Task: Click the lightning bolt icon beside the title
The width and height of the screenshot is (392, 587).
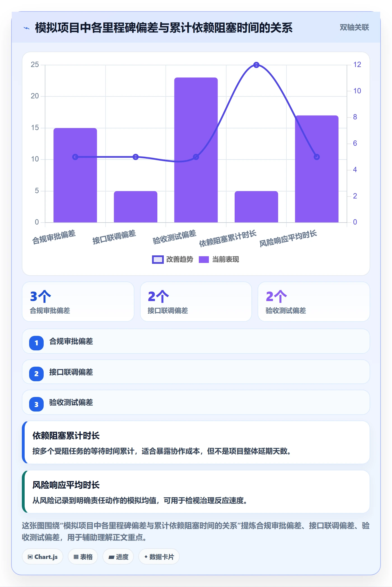Action: tap(27, 28)
